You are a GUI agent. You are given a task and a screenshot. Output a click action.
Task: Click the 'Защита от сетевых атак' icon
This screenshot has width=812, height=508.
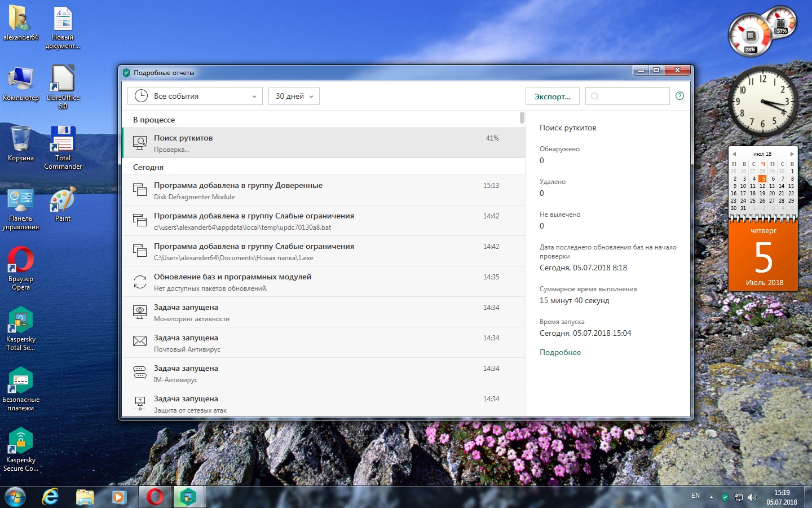coord(140,403)
